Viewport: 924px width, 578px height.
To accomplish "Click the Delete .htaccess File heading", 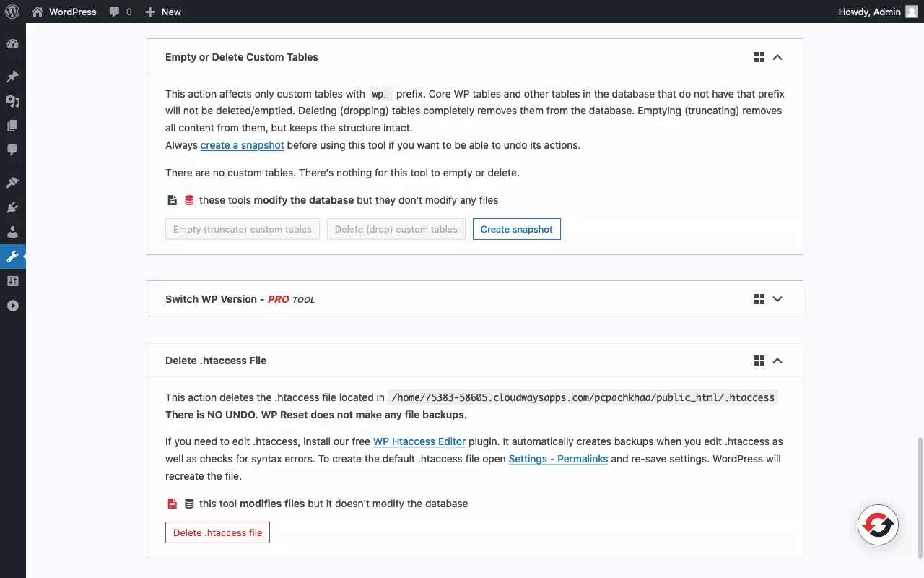I will [x=216, y=361].
